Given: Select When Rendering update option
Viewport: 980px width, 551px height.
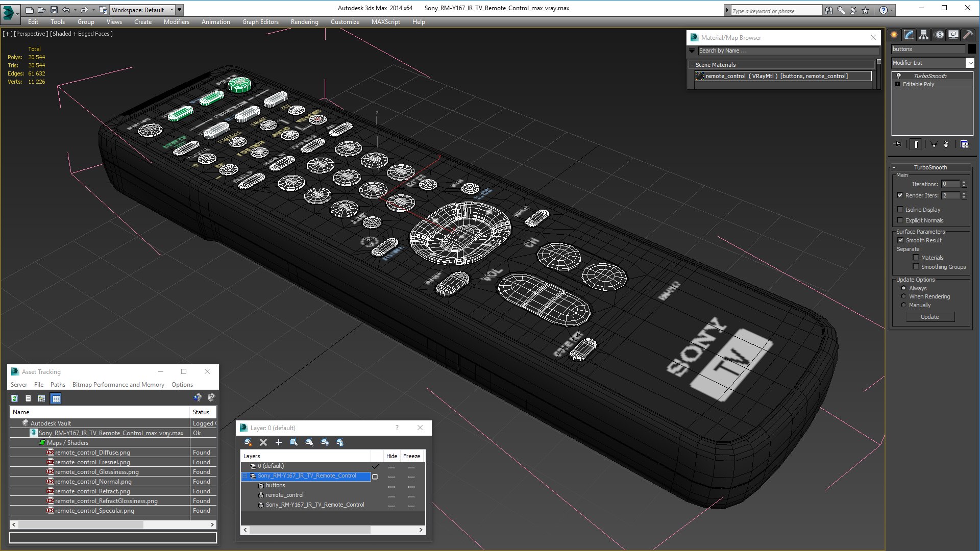Looking at the screenshot, I should pos(903,296).
